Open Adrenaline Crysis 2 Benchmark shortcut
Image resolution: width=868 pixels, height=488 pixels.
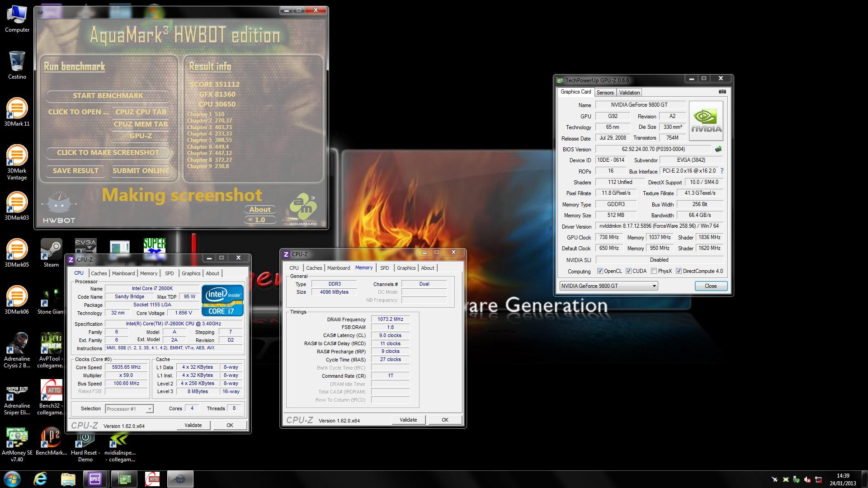tap(17, 351)
